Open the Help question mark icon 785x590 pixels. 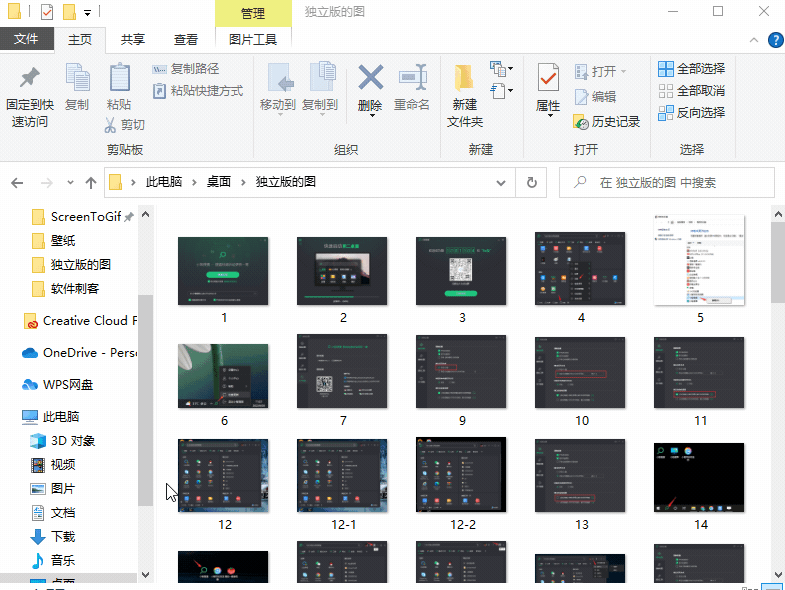tap(775, 40)
